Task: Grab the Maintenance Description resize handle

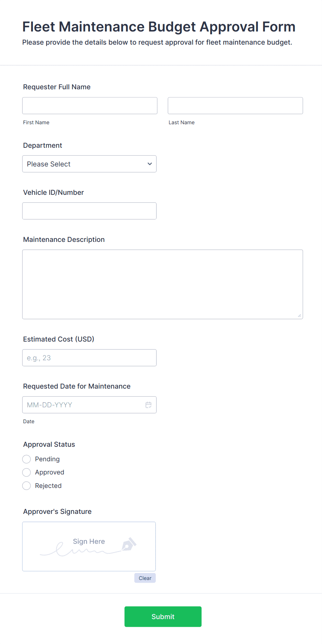Action: (299, 315)
